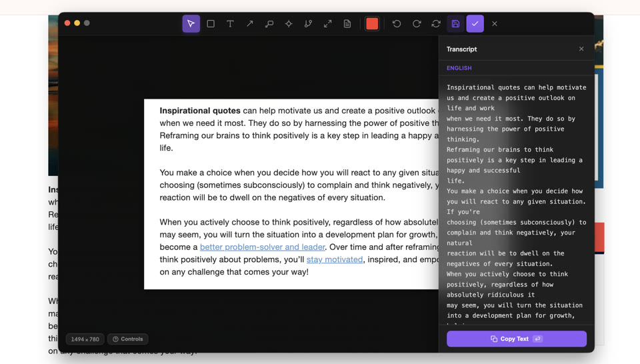Click transcript line 'Reframing our brains to think'

click(500, 150)
